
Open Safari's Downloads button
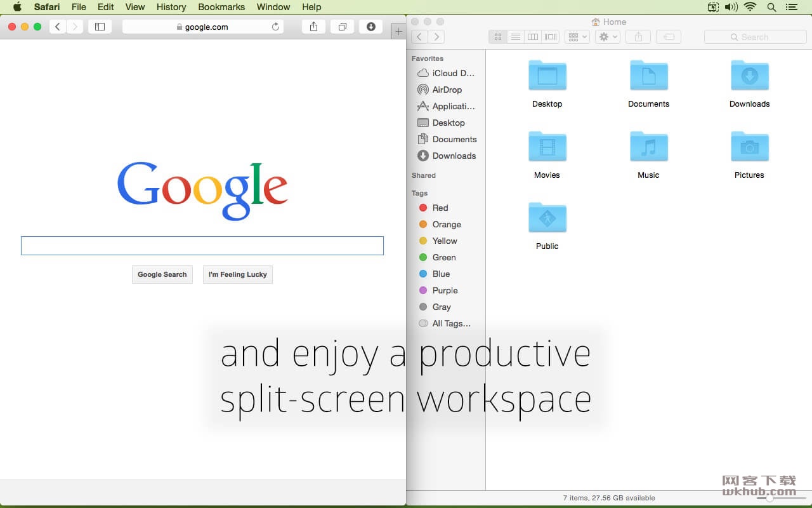tap(371, 27)
